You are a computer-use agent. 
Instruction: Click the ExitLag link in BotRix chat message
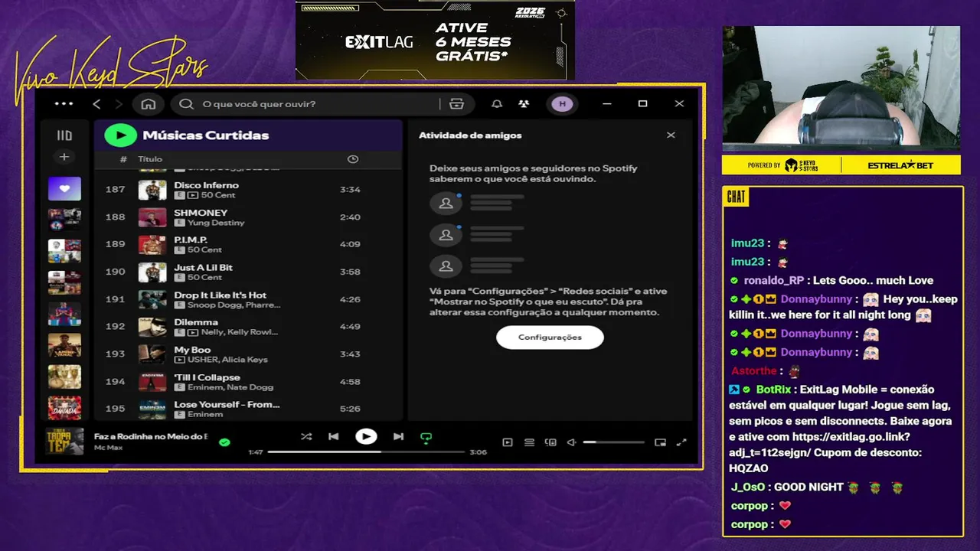coord(819,445)
